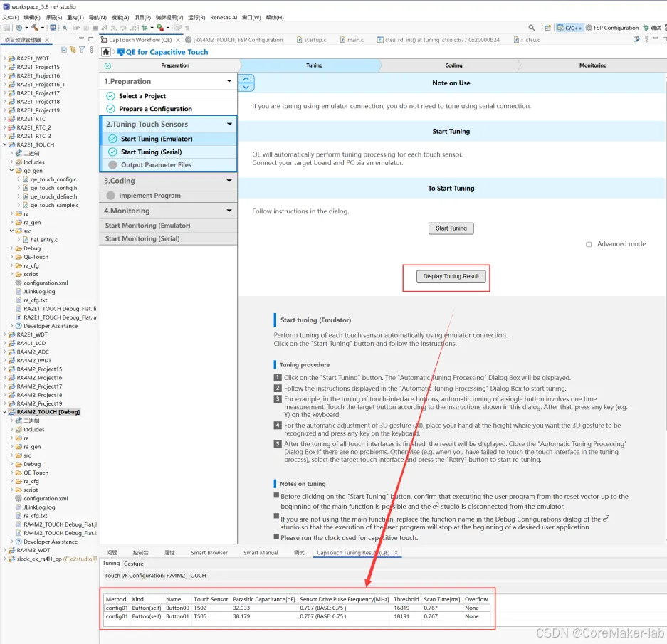Select the RA2E1_RTC_2 project
The image size is (667, 644).
[33, 127]
